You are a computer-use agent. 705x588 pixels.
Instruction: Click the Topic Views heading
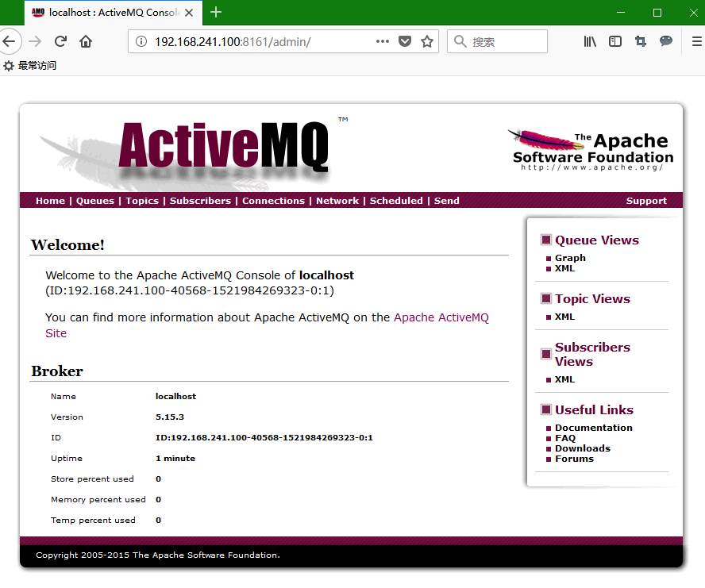point(592,299)
